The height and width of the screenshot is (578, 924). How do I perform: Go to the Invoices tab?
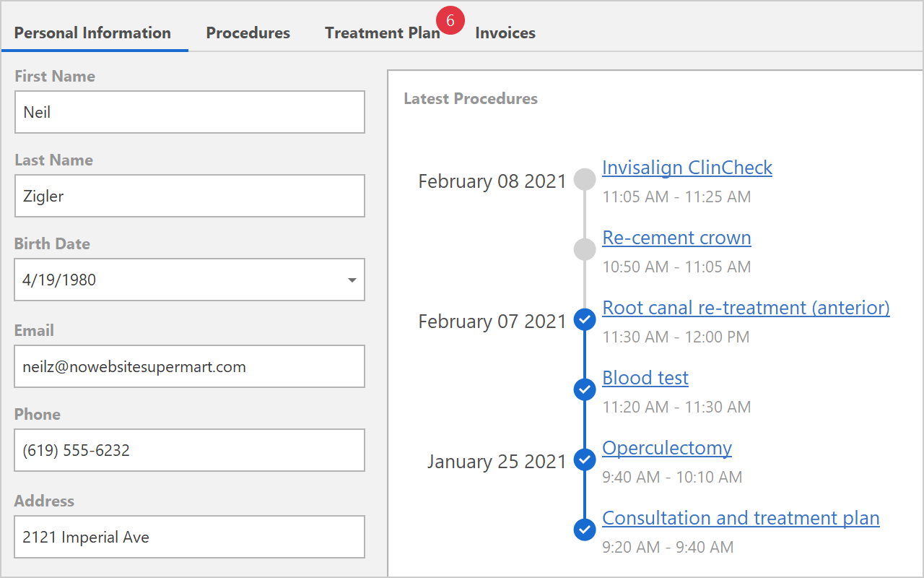click(505, 33)
